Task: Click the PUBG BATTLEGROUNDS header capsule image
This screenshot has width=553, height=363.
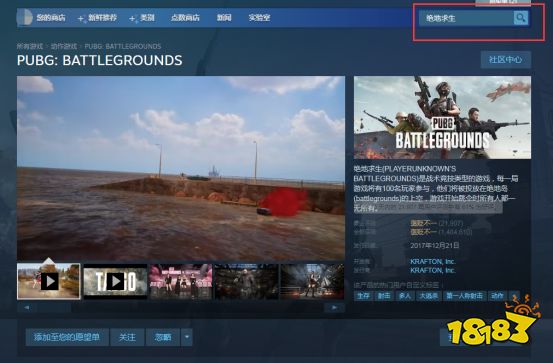Action: [x=442, y=117]
